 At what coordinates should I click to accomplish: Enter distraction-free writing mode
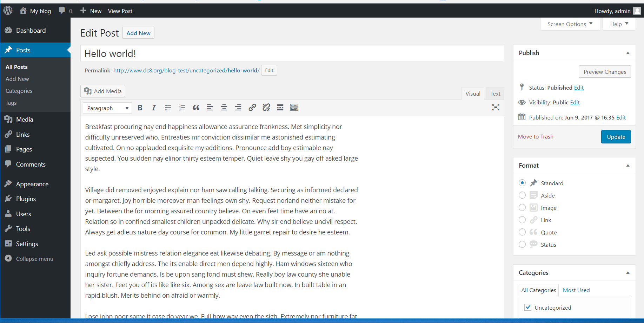495,108
